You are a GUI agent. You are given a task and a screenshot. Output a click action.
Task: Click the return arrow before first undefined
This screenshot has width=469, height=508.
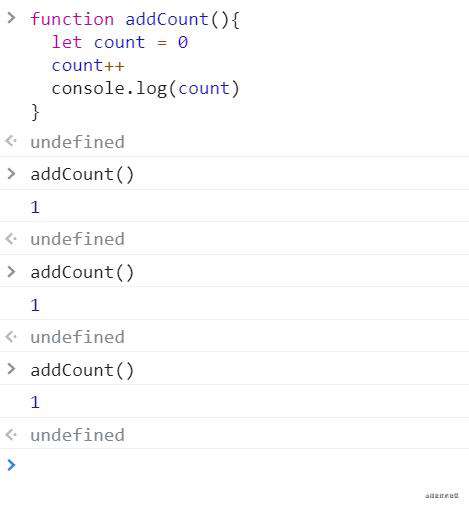tap(11, 141)
